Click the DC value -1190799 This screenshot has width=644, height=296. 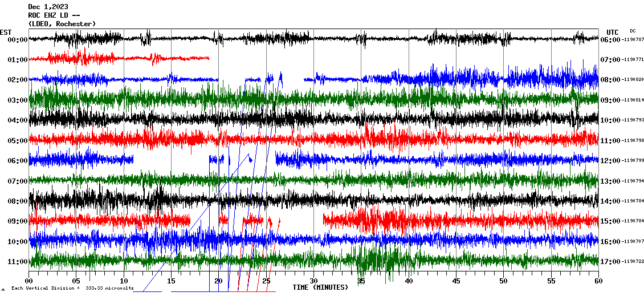632,161
